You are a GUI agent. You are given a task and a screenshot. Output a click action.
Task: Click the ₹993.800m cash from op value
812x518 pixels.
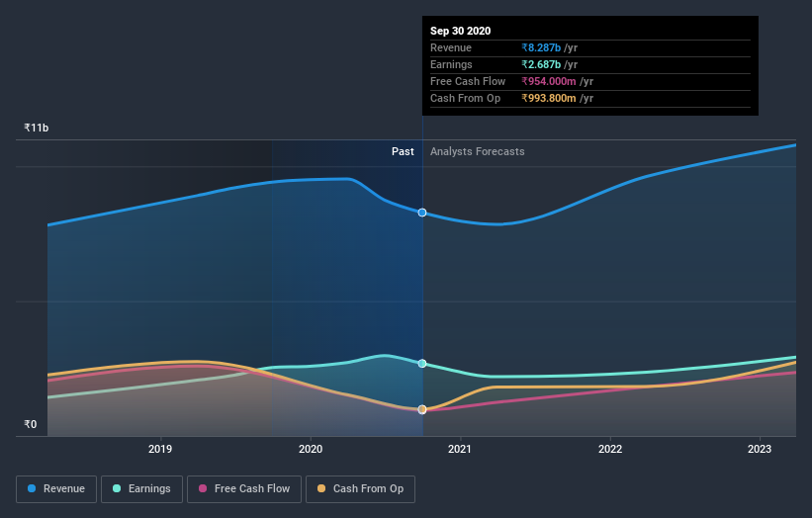(x=549, y=98)
